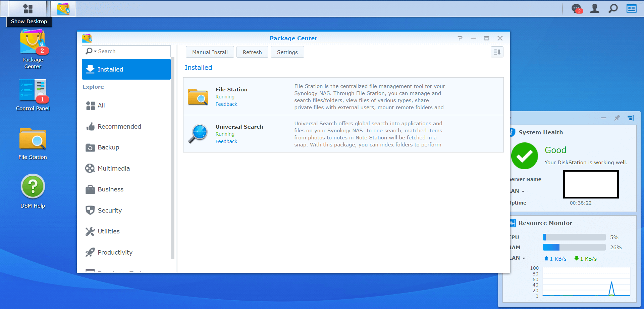The image size is (644, 309).
Task: Open the widget panel options icon
Action: click(631, 118)
